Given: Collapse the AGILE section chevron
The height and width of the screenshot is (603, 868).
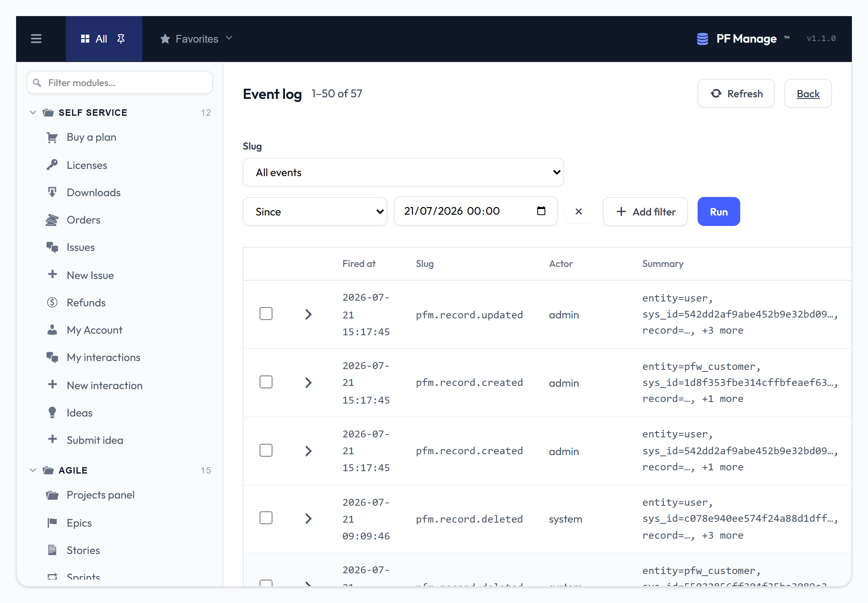Looking at the screenshot, I should 33,470.
